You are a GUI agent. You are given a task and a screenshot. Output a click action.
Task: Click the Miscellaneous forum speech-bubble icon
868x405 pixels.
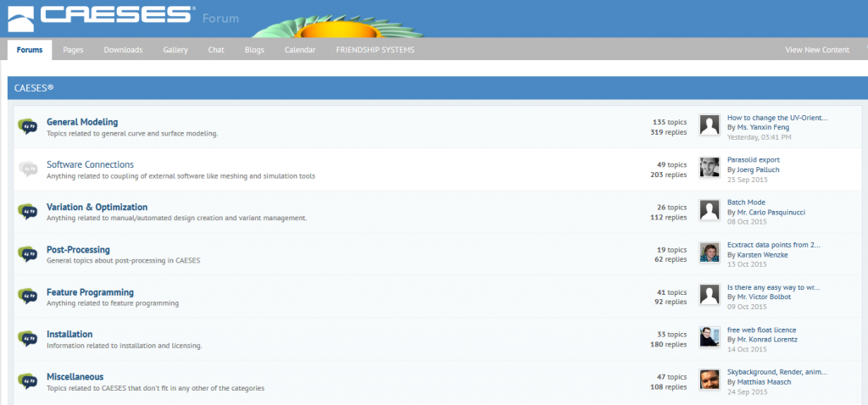[x=28, y=380]
